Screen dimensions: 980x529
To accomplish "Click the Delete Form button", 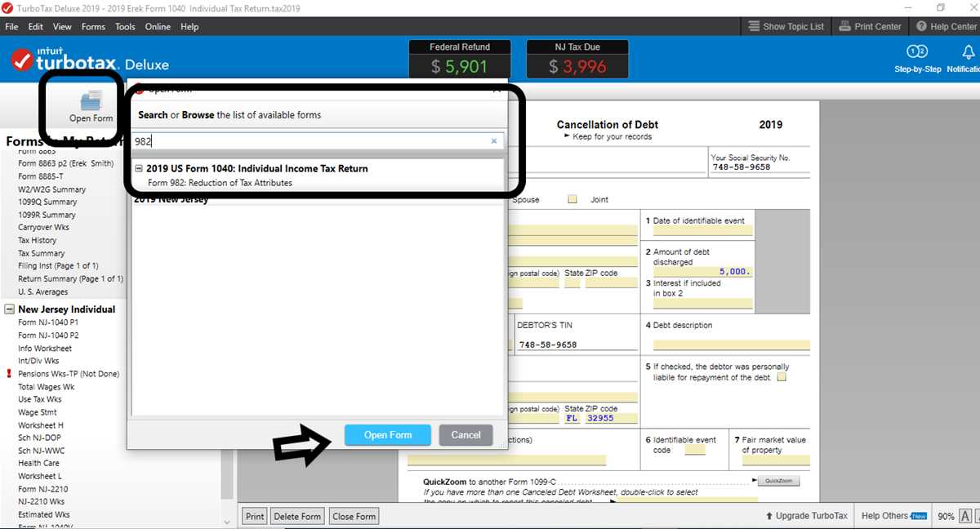I will pos(297,516).
